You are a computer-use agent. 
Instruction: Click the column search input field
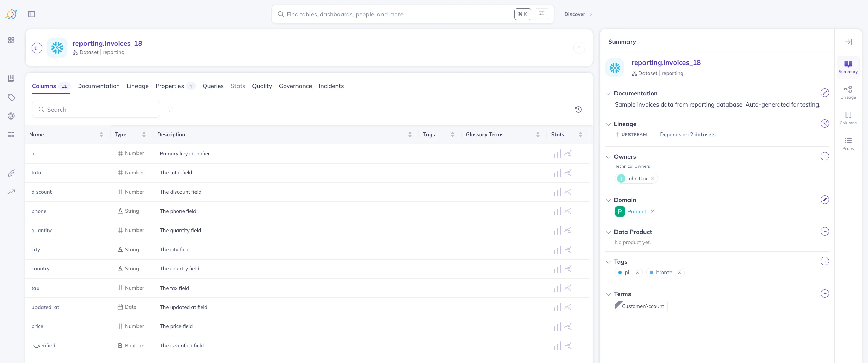click(96, 109)
